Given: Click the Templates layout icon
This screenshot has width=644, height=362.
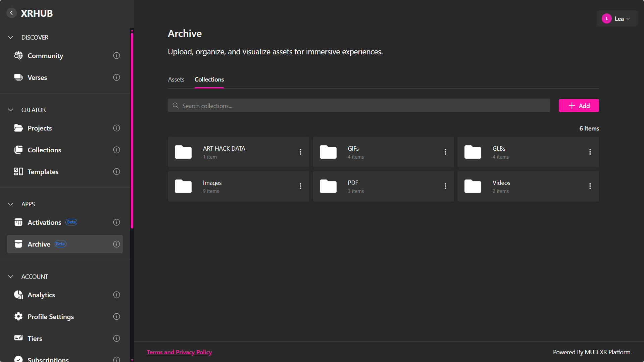Looking at the screenshot, I should tap(18, 171).
